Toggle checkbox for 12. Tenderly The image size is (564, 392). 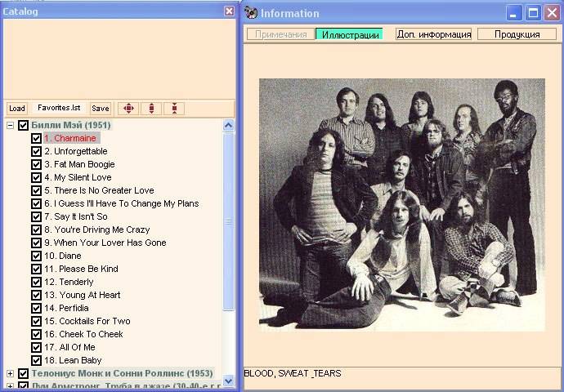coord(36,282)
